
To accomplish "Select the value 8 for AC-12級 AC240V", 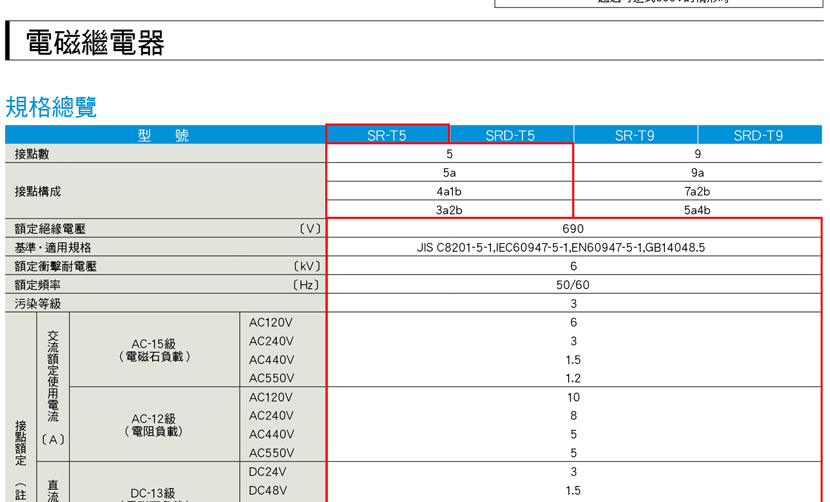I will (573, 416).
